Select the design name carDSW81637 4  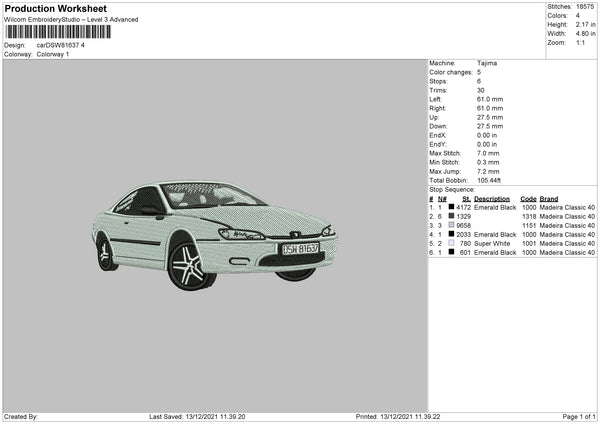[x=61, y=45]
